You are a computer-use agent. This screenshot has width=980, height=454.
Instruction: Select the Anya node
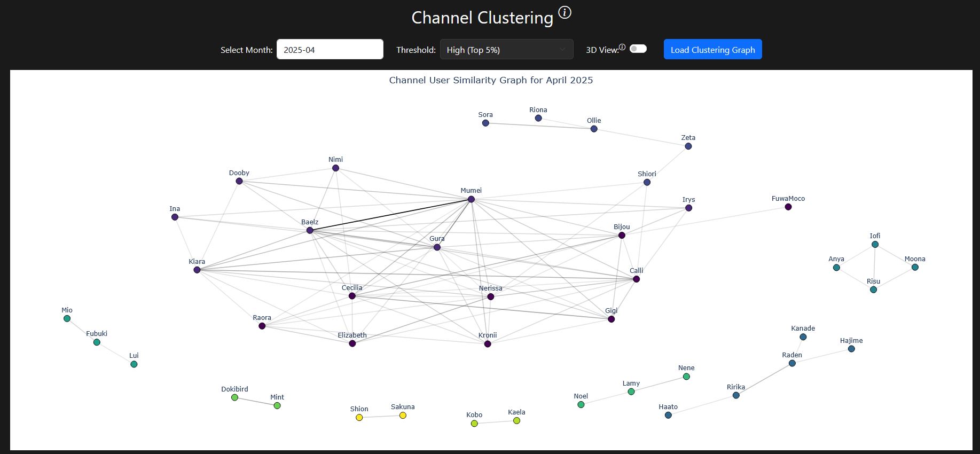(x=836, y=268)
